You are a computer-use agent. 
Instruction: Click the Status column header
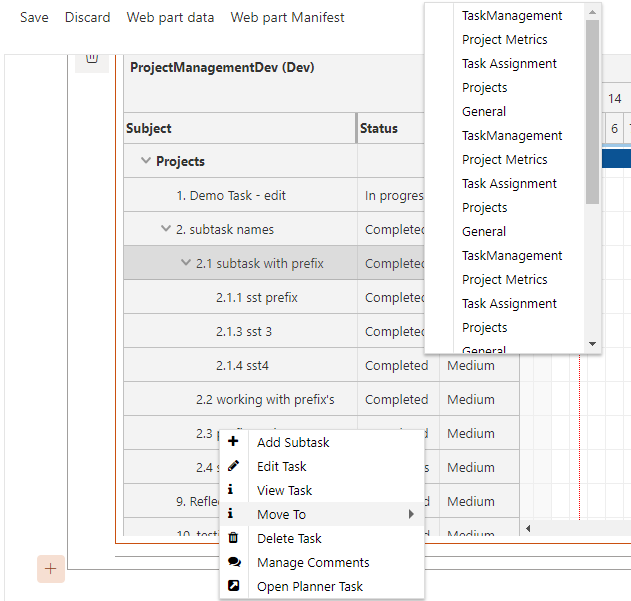coord(391,128)
